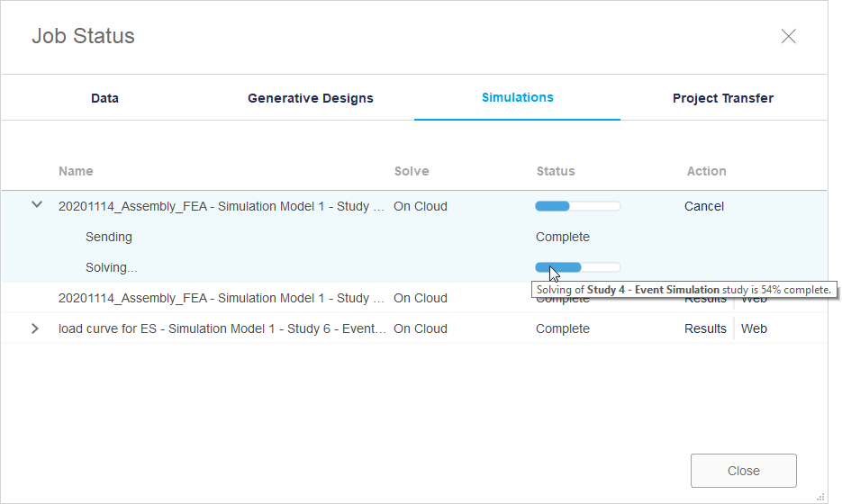This screenshot has height=504, width=842.
Task: Switch to the Data tab
Action: click(x=104, y=98)
